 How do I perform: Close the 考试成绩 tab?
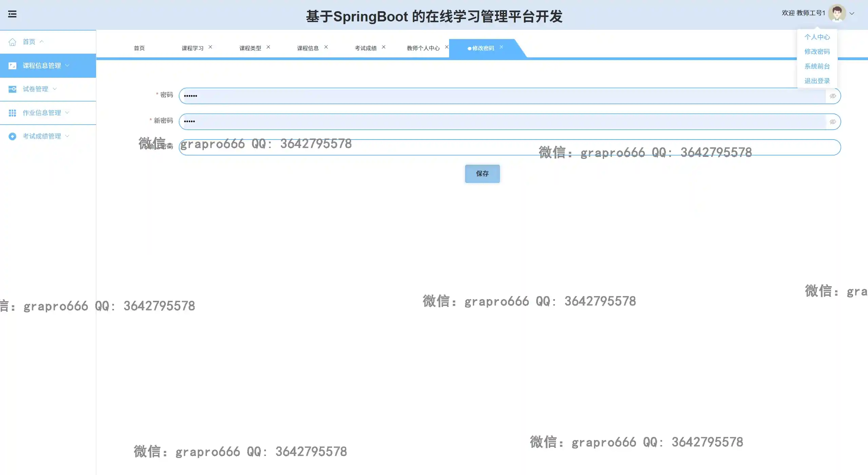(x=384, y=47)
